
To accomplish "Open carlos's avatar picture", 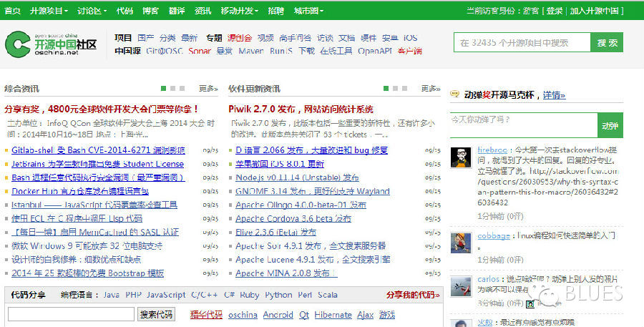I will [461, 286].
